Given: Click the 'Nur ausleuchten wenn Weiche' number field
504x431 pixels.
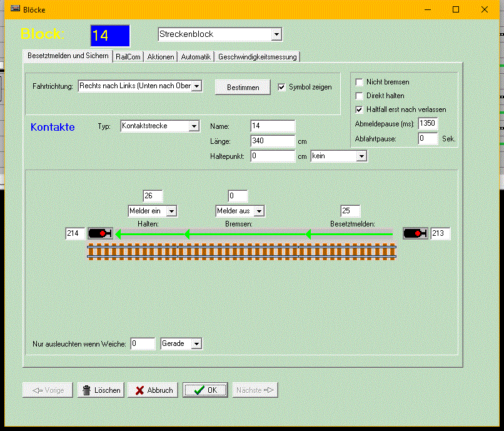Looking at the screenshot, I should coord(143,343).
